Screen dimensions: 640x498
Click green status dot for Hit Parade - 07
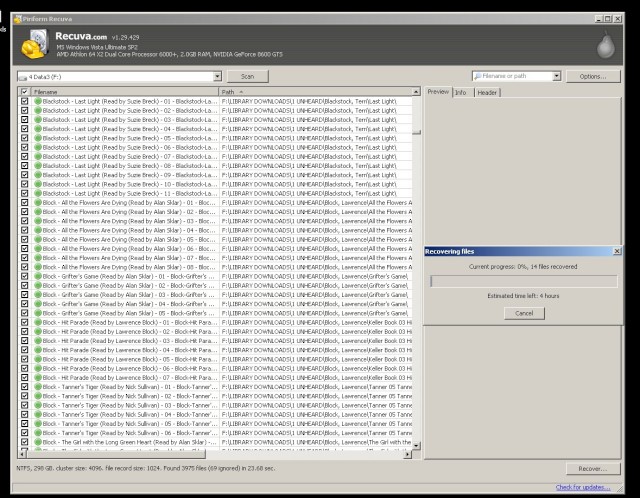(38, 378)
